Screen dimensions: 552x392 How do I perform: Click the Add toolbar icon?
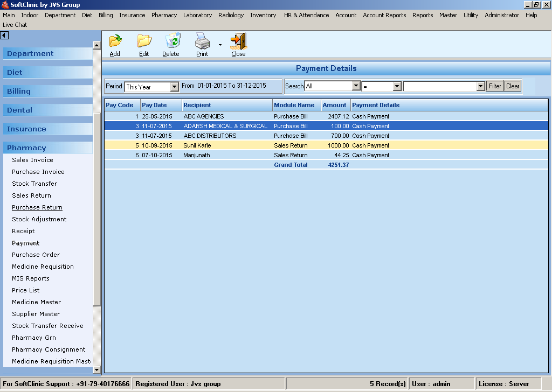pyautogui.click(x=115, y=41)
